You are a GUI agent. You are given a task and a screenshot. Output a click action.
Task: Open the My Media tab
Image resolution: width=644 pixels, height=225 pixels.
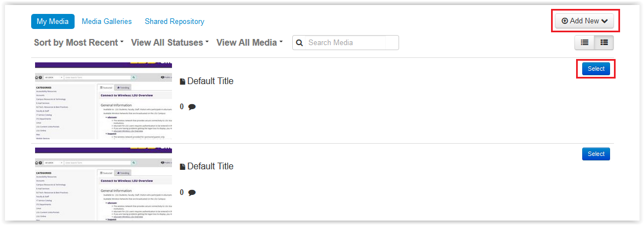point(52,21)
